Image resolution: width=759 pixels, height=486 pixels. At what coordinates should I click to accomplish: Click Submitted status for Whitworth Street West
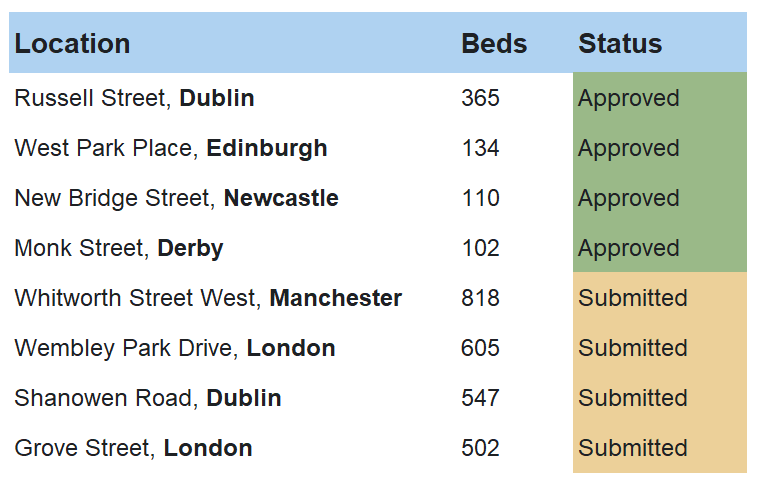point(633,298)
